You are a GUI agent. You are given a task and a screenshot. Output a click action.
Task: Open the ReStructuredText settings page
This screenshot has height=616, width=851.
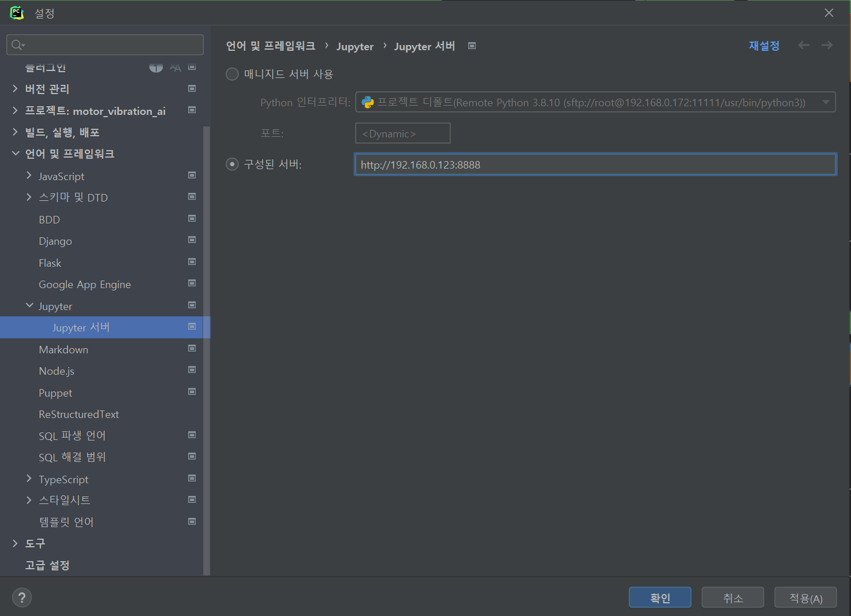click(x=79, y=415)
